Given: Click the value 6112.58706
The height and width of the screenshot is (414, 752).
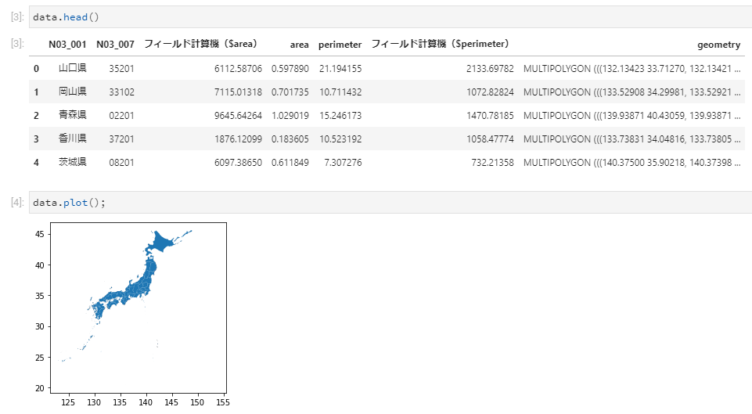Looking at the screenshot, I should click(x=238, y=69).
